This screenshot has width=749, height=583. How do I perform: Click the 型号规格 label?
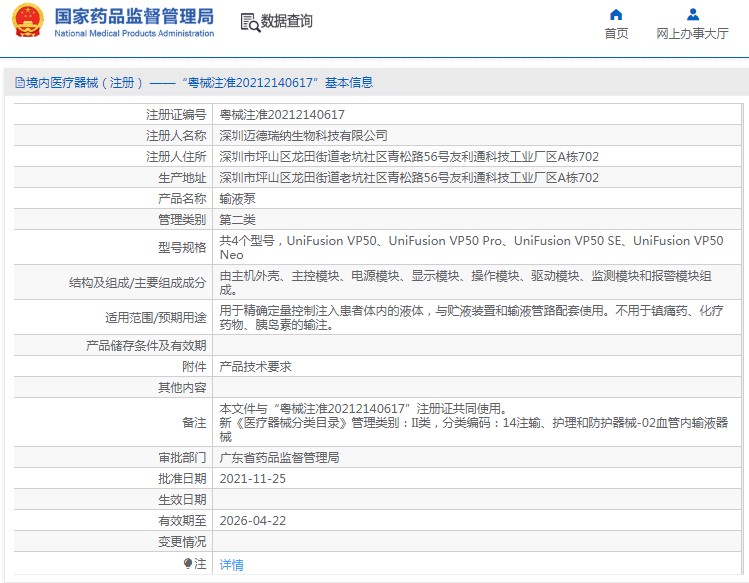point(182,248)
